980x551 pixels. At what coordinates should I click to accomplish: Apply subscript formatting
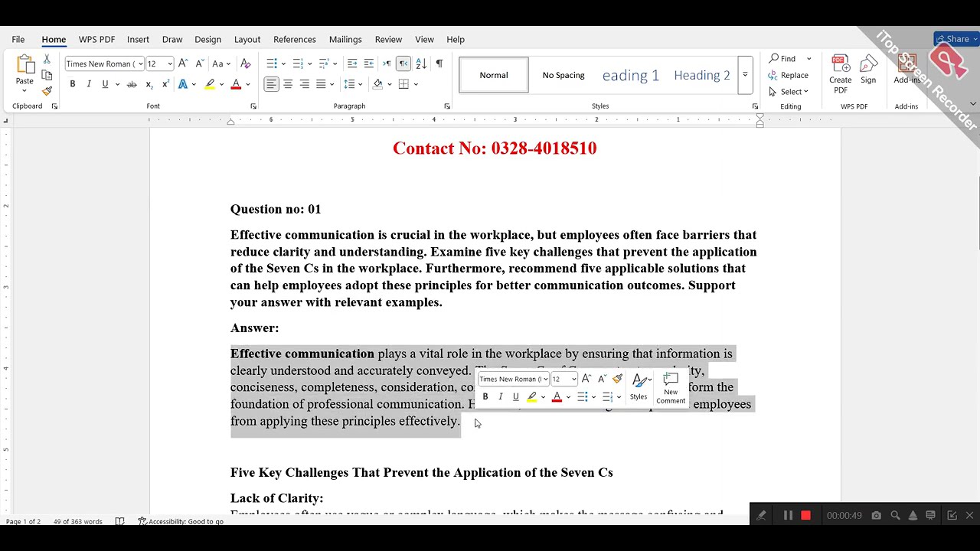(149, 84)
